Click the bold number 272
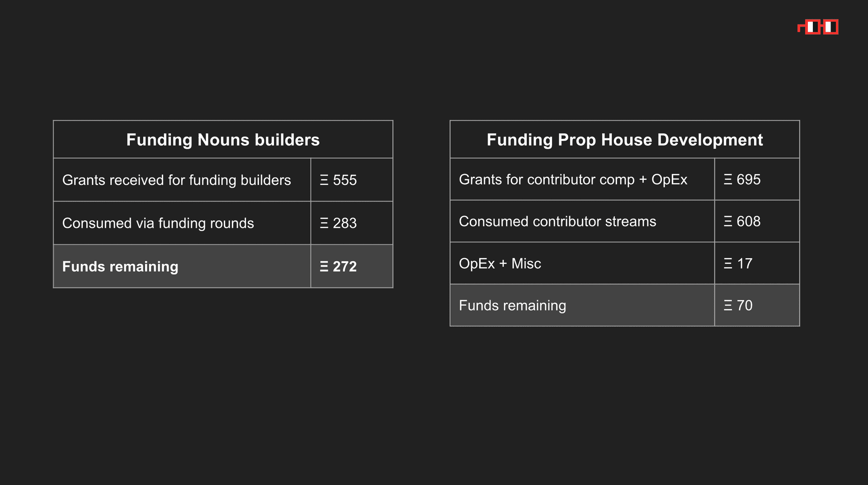The width and height of the screenshot is (868, 485). (345, 267)
